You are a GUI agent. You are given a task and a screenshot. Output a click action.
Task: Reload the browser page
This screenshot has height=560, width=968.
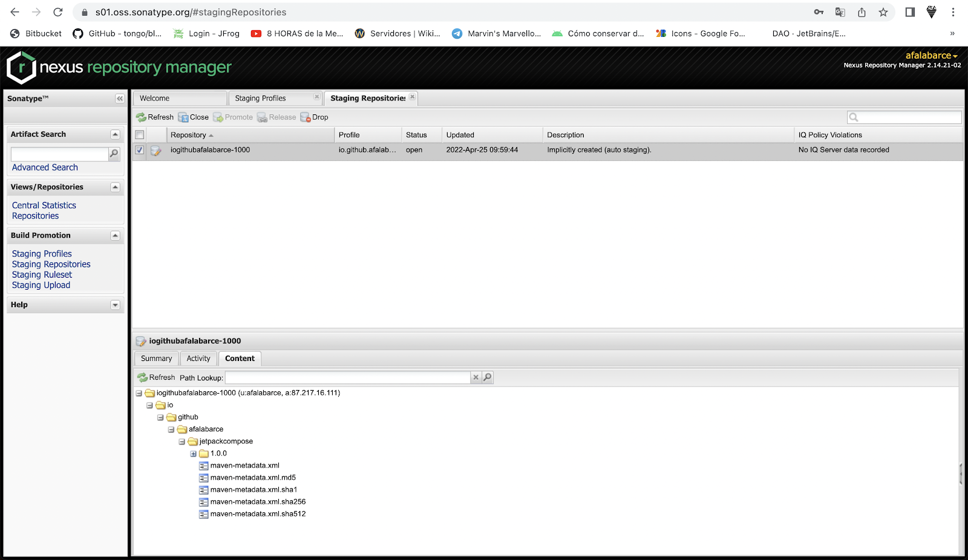pyautogui.click(x=57, y=12)
